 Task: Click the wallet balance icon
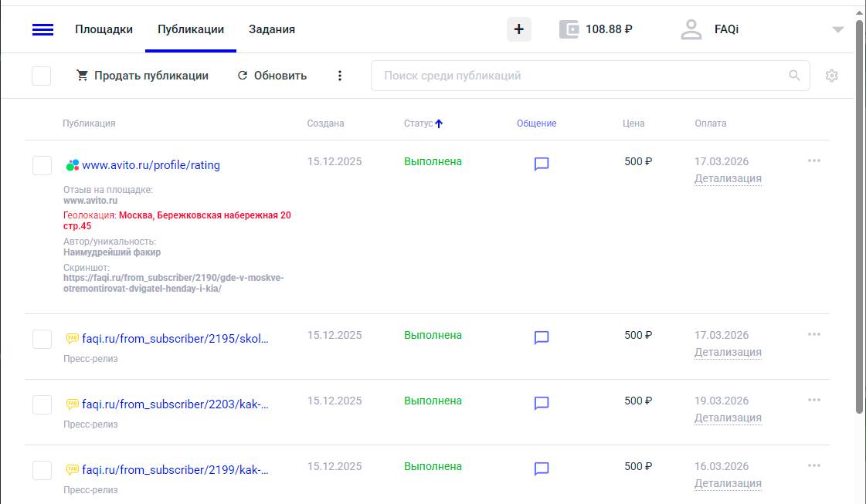[x=569, y=29]
